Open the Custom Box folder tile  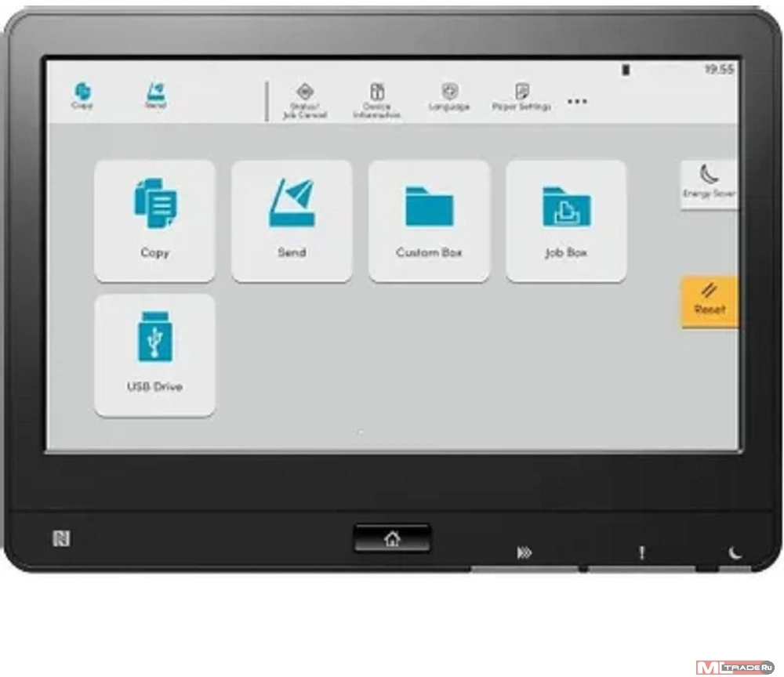[429, 221]
